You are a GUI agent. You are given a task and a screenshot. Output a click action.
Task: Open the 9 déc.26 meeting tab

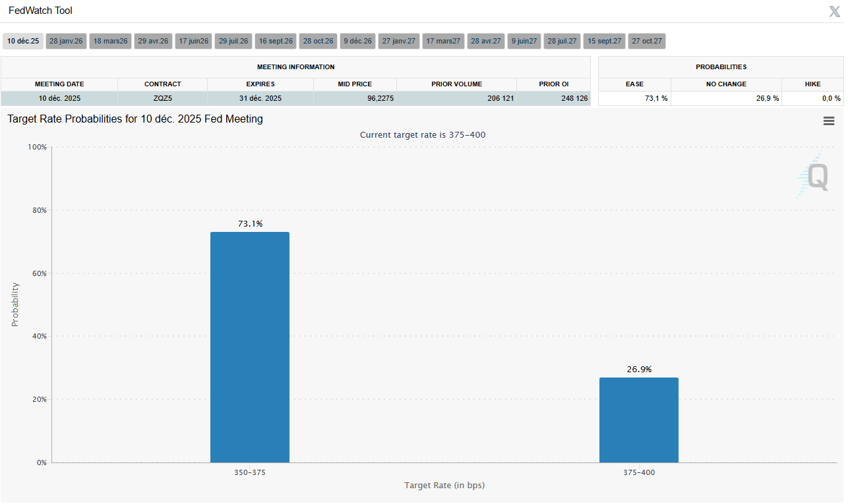[357, 42]
